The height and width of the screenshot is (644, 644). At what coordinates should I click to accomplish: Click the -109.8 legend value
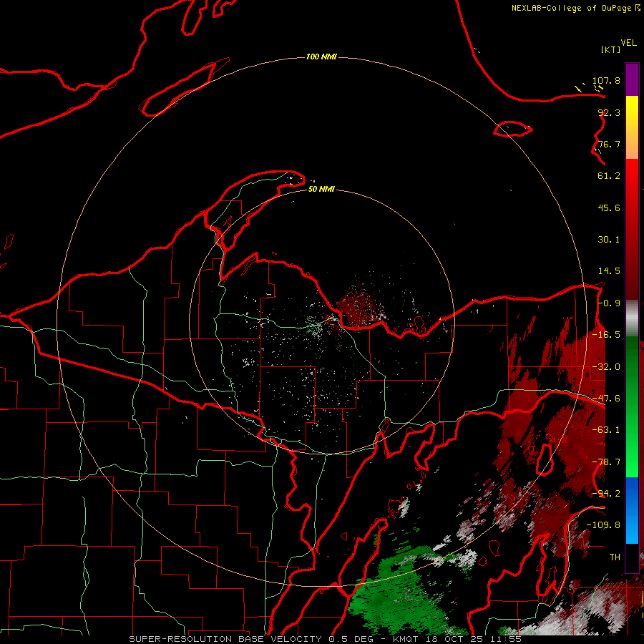[x=603, y=525]
